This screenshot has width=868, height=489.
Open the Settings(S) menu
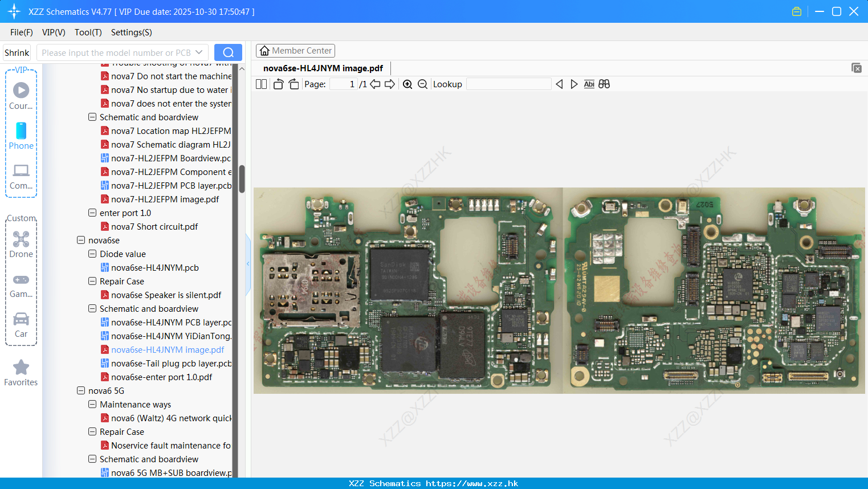(x=132, y=32)
